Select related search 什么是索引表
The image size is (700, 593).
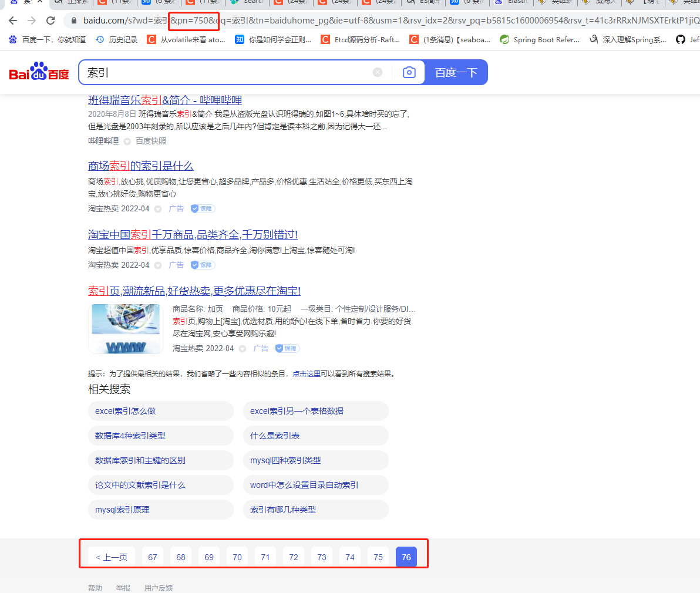click(315, 436)
